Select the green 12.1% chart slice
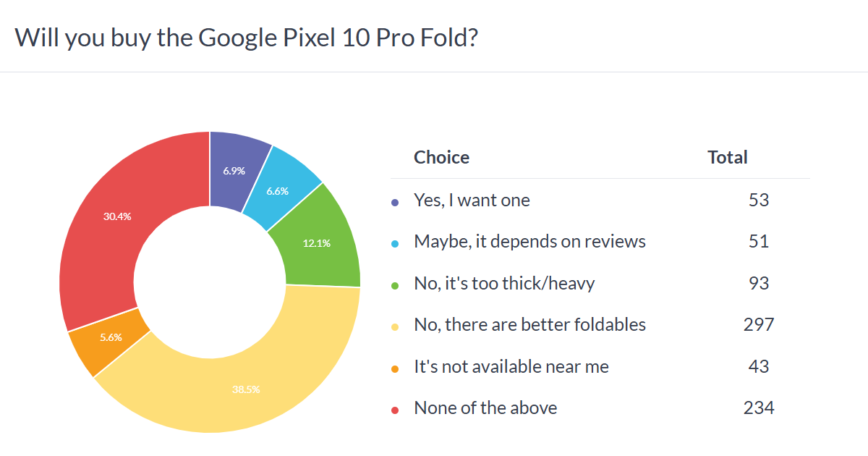The width and height of the screenshot is (868, 456). 317,242
